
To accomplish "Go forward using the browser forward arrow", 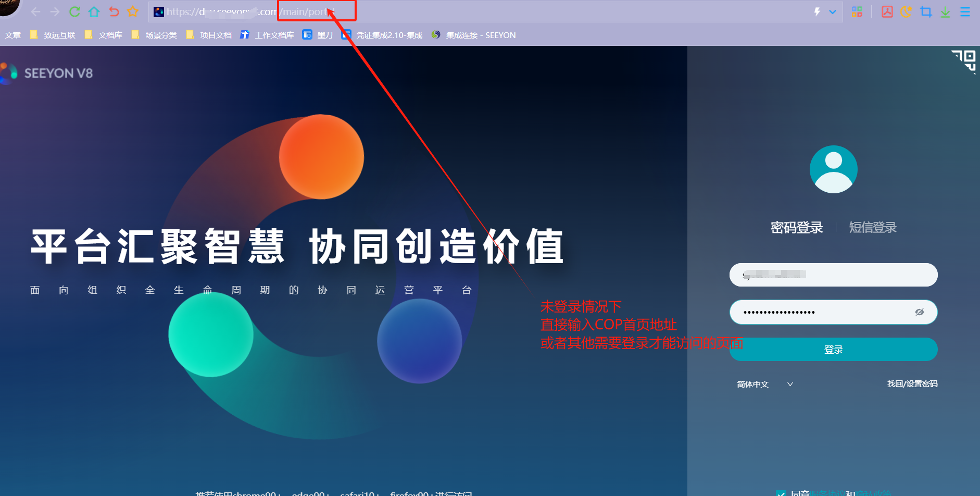I will point(55,11).
